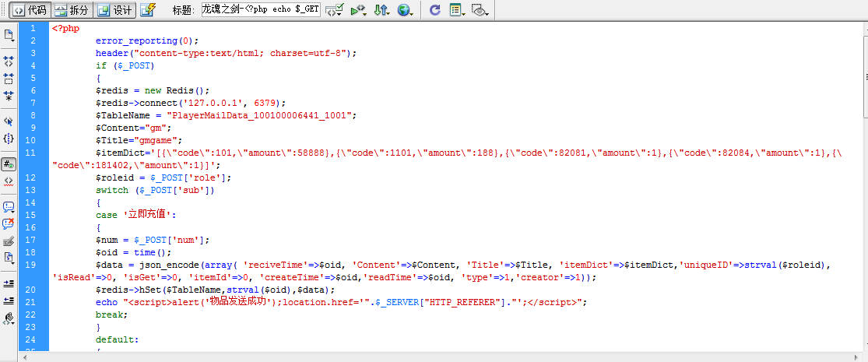Screen dimensions: 868x362
Task: Open the View Options list dropdown
Action: pos(457,10)
